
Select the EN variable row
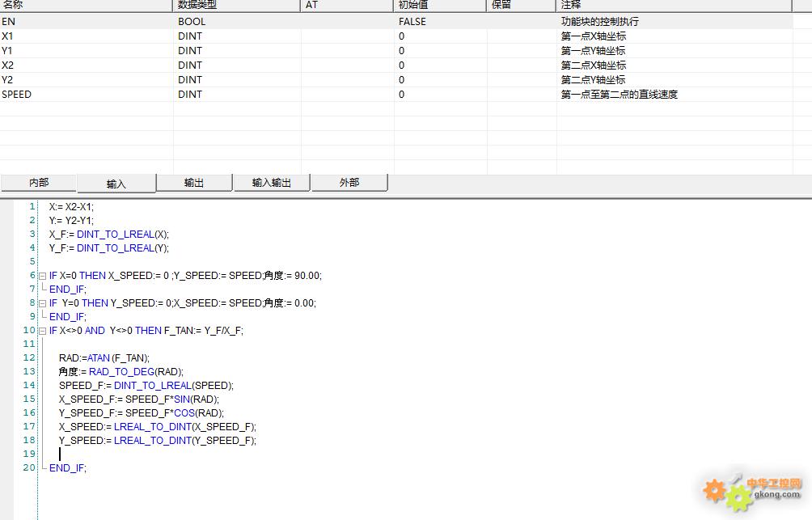click(9, 22)
